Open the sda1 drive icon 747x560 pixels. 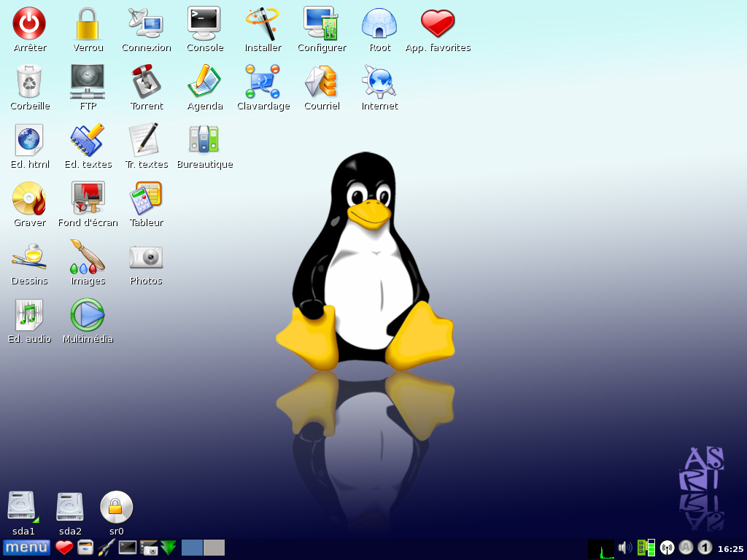pos(22,506)
